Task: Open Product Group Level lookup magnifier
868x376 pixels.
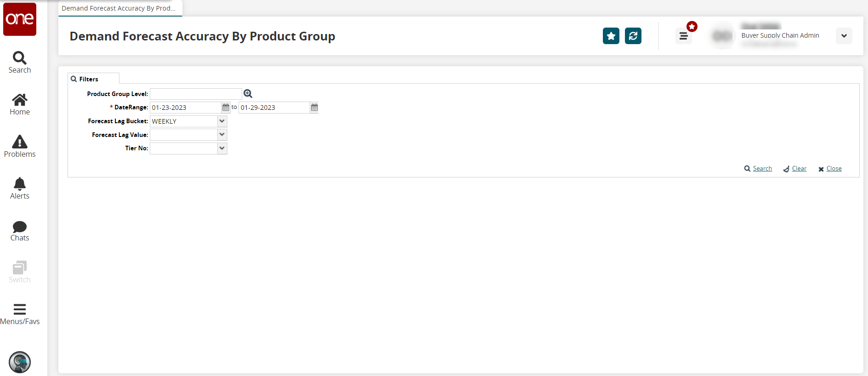Action: tap(248, 94)
